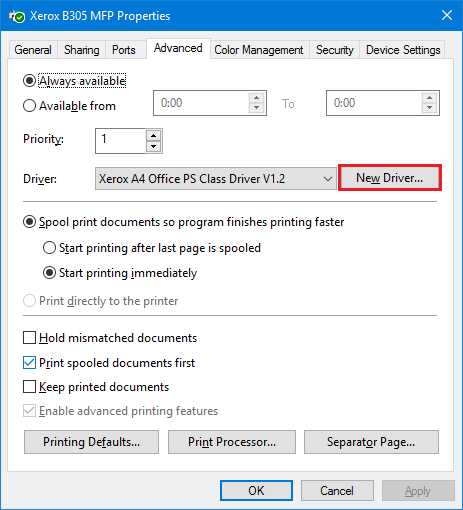Screen dimensions: 463x510
Task: Click the New Driver... button
Action: 389,178
